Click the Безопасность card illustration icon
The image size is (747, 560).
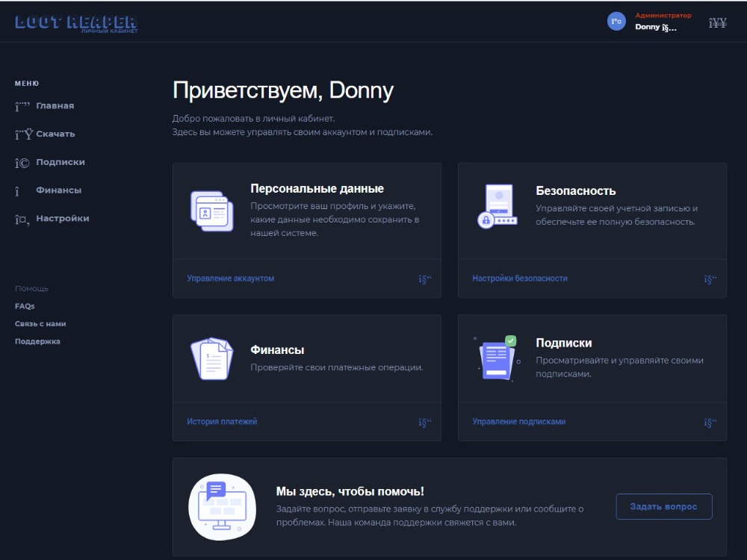[496, 205]
